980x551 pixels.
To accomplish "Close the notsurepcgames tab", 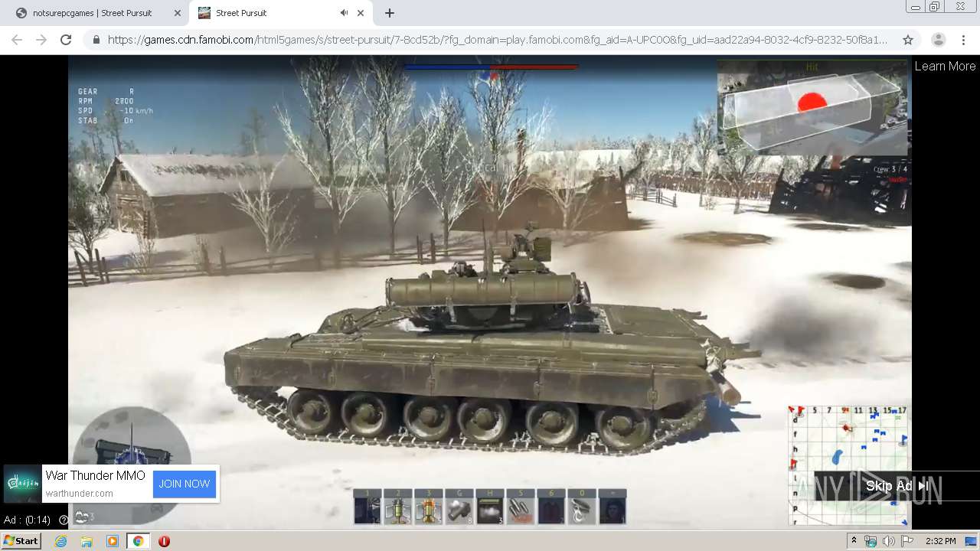I will pyautogui.click(x=178, y=13).
